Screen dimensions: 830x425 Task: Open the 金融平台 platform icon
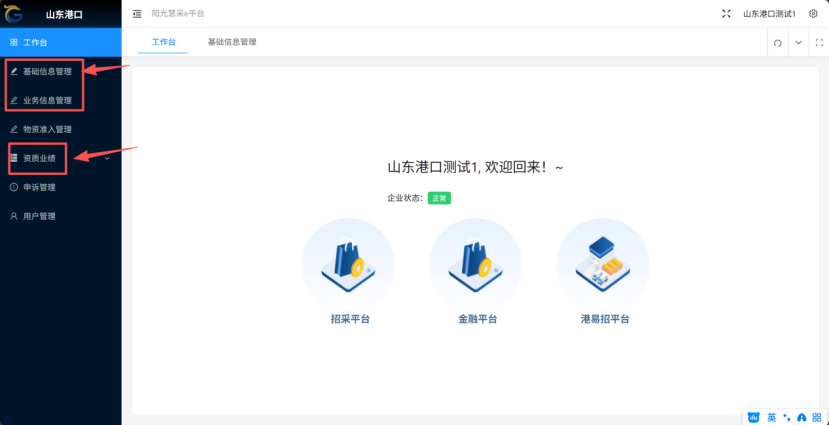click(476, 265)
